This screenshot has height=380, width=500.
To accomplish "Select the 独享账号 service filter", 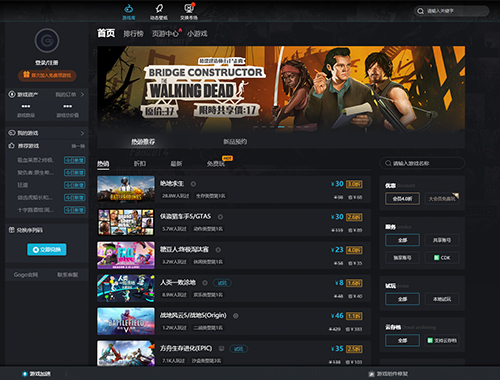I will [x=402, y=258].
